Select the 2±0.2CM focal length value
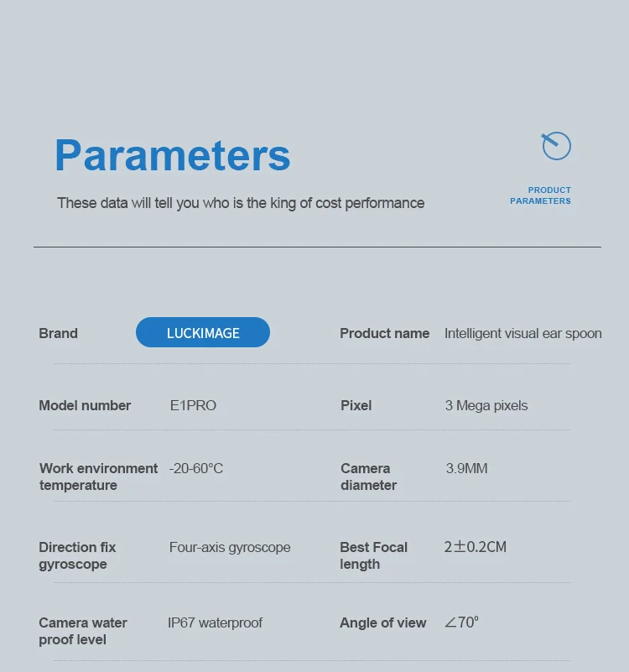Viewport: 629px width, 672px height. tap(476, 547)
